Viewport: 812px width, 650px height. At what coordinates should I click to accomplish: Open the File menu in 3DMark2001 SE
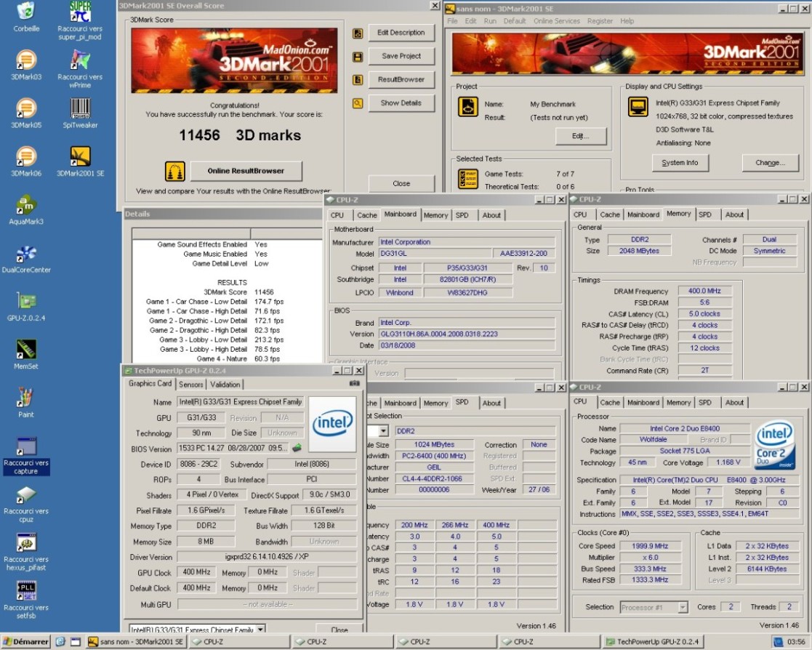pos(452,21)
